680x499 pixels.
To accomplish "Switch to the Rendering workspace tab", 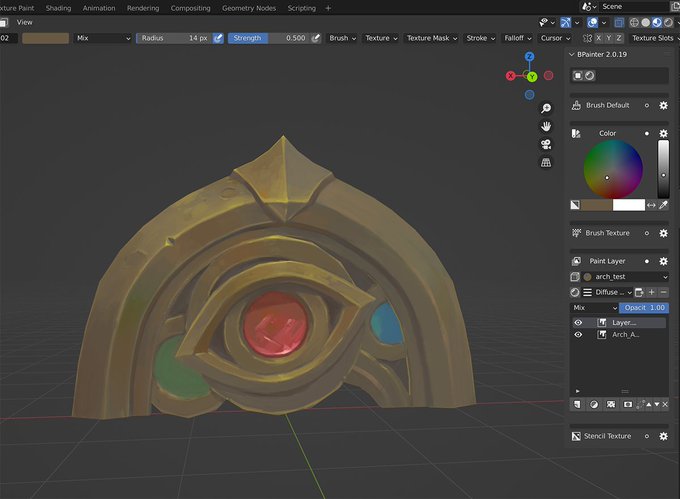I will 143,8.
